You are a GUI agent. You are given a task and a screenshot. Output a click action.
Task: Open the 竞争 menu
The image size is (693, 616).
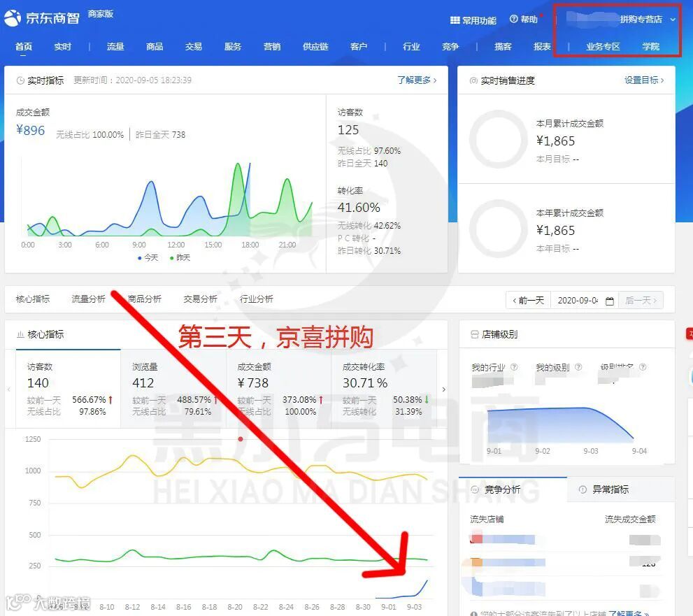pyautogui.click(x=450, y=46)
